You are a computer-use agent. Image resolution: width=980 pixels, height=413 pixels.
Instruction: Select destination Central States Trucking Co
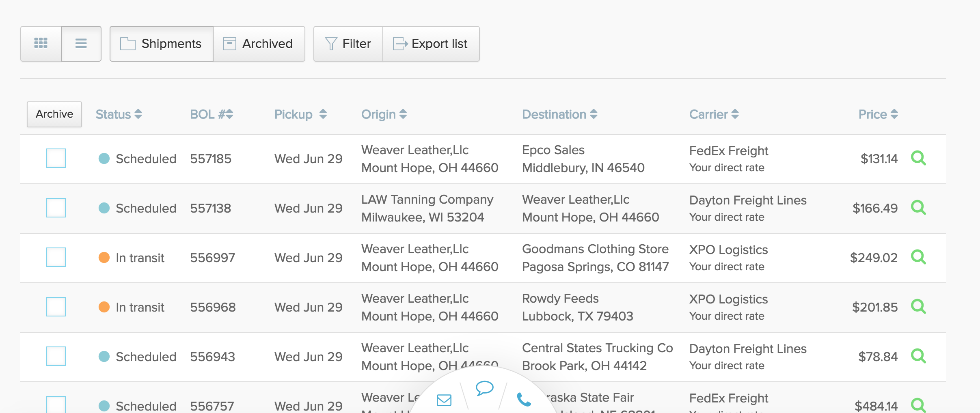pyautogui.click(x=598, y=348)
